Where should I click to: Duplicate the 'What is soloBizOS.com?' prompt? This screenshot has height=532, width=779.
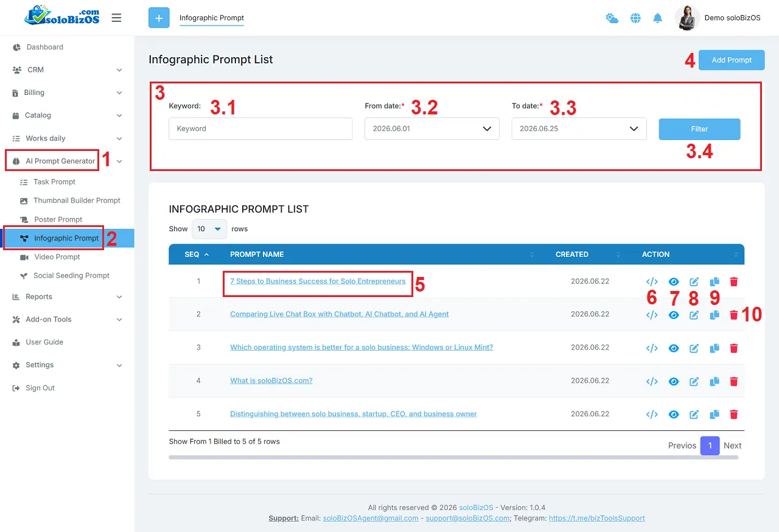click(x=714, y=380)
